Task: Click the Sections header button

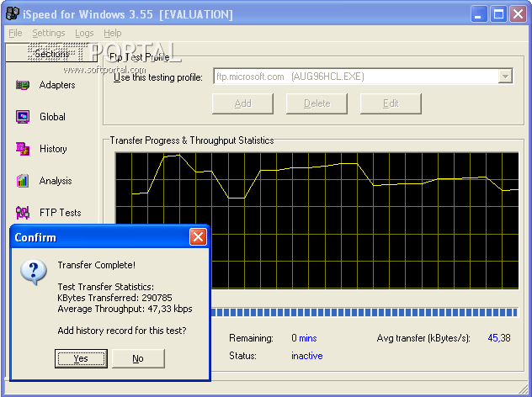Action: coord(51,53)
